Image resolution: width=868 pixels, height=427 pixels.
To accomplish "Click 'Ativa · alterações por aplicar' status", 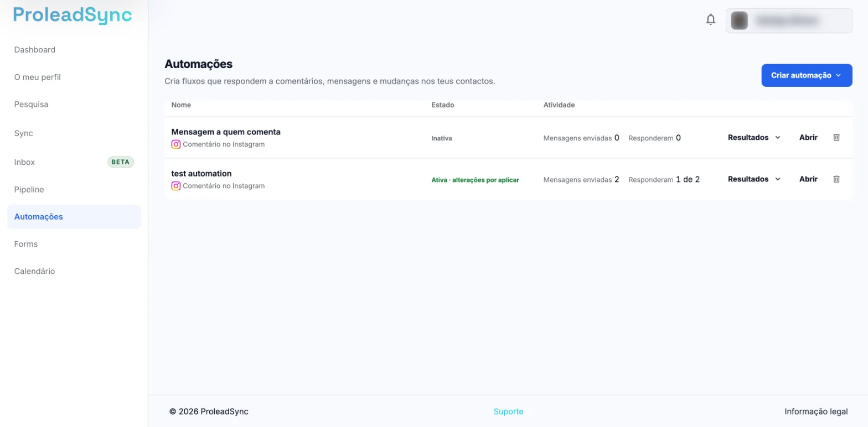I will click(476, 180).
